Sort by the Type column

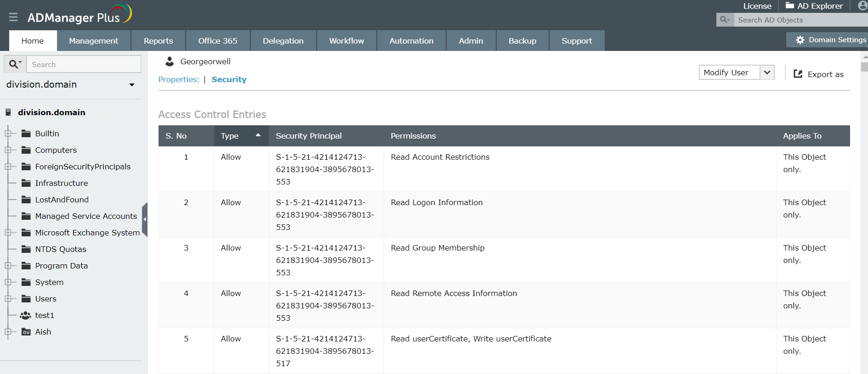coord(241,136)
